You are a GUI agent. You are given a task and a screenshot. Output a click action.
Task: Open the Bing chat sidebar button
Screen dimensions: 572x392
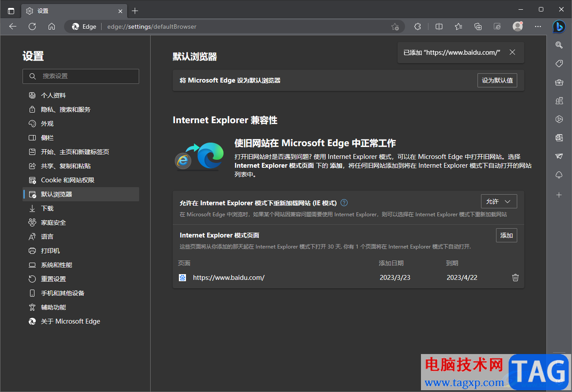click(x=559, y=26)
